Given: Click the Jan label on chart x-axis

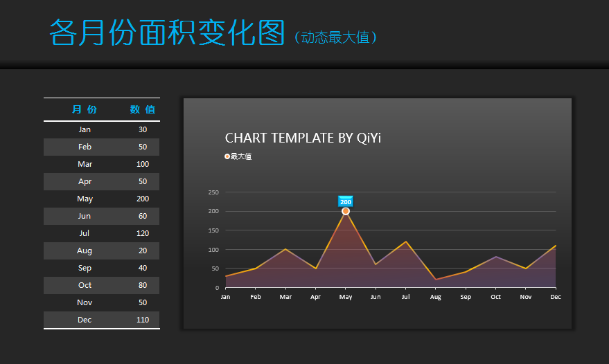Looking at the screenshot, I should point(225,297).
